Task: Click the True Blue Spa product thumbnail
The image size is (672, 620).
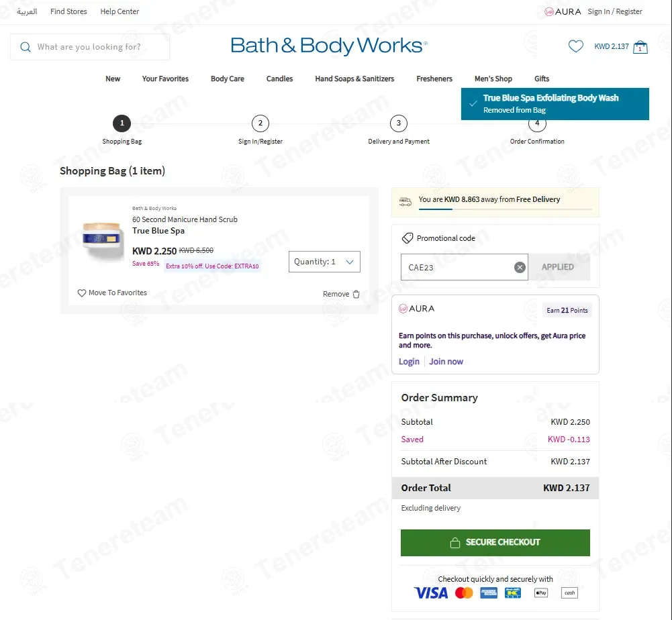Action: [101, 242]
